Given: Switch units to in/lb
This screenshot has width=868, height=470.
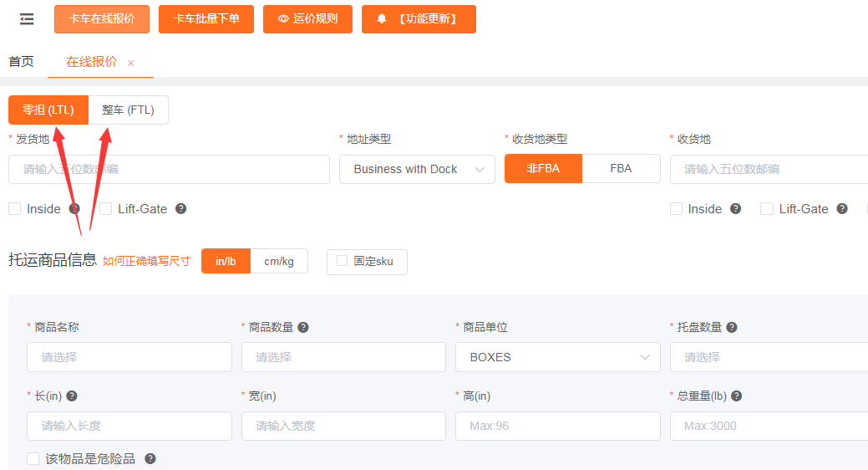Looking at the screenshot, I should [x=226, y=261].
